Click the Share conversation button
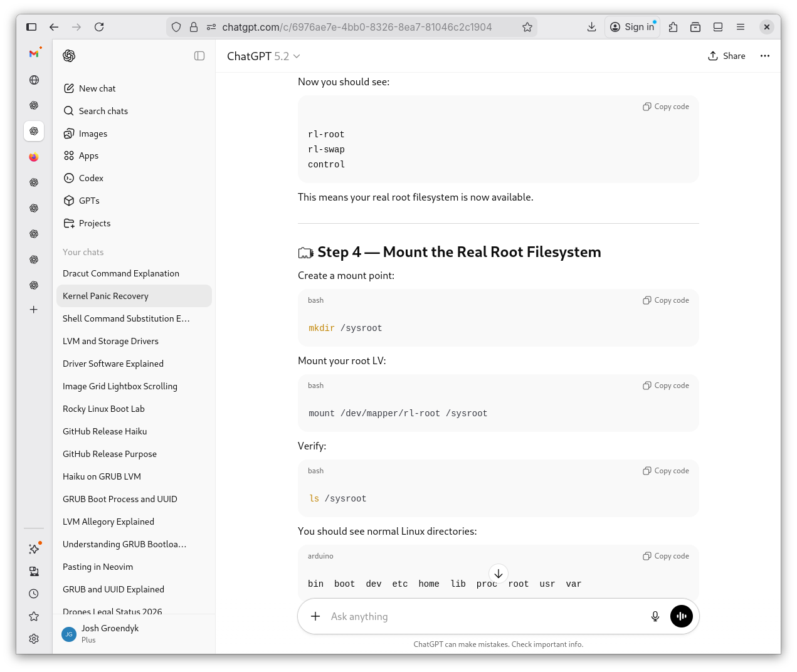 pos(726,56)
